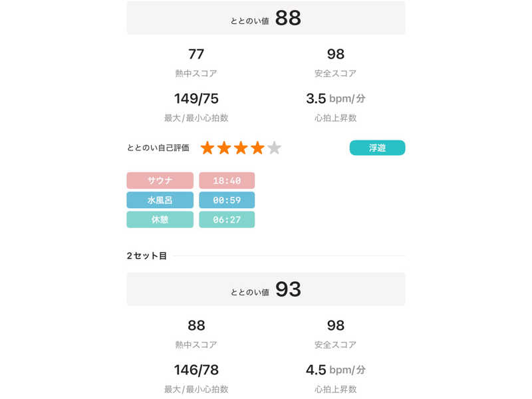Click the ととのい値 93 score banner
The width and height of the screenshot is (532, 399).
[266, 289]
